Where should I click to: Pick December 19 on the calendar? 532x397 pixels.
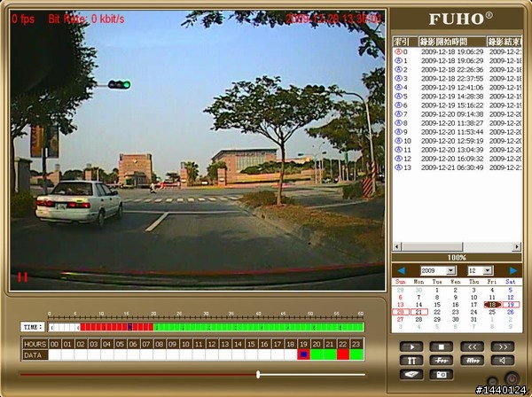(x=511, y=305)
